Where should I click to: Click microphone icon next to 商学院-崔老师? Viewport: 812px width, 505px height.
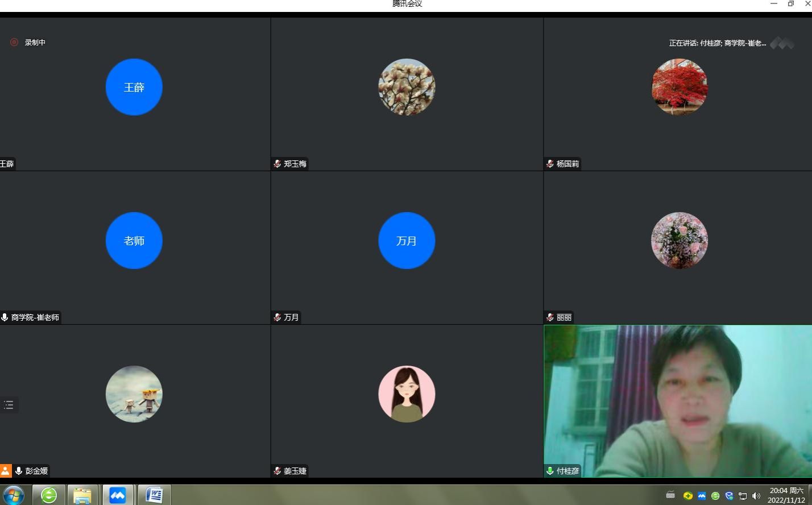(5, 317)
